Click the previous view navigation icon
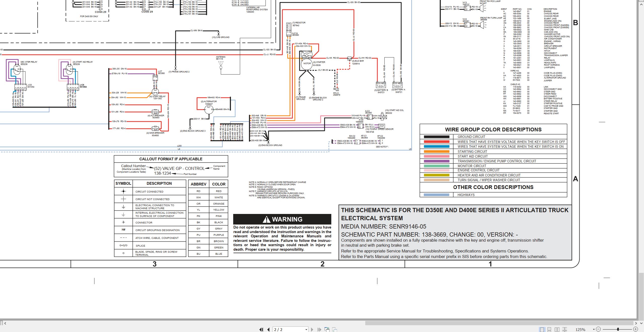The image size is (644, 332). (x=327, y=329)
